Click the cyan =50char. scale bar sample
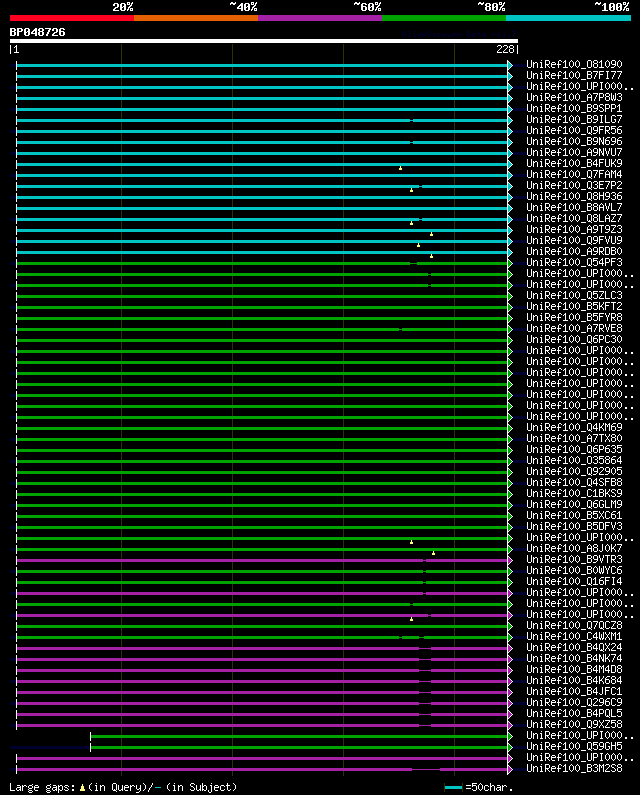640x795 pixels. point(453,787)
